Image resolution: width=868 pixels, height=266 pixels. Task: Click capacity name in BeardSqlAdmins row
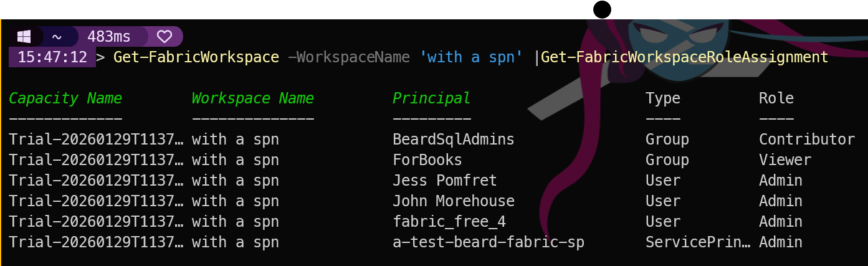coord(97,140)
